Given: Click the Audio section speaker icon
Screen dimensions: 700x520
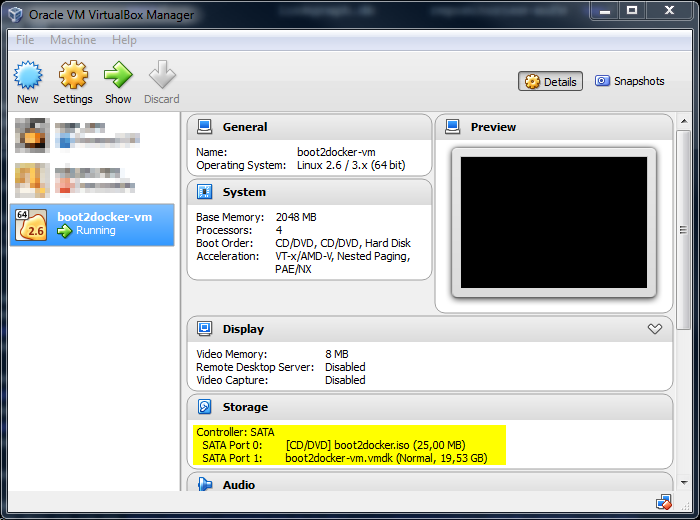Looking at the screenshot, I should point(205,484).
